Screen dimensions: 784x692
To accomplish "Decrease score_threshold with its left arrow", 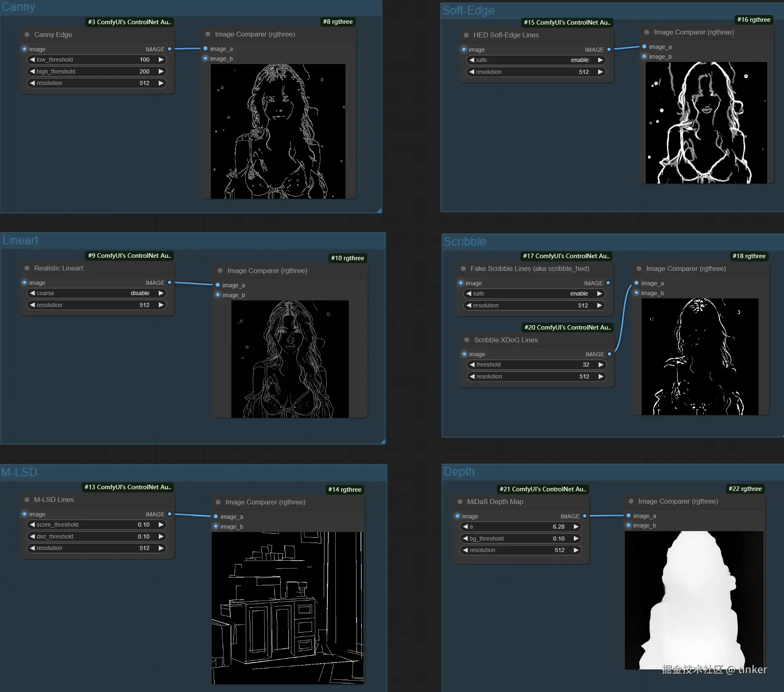I will (32, 525).
